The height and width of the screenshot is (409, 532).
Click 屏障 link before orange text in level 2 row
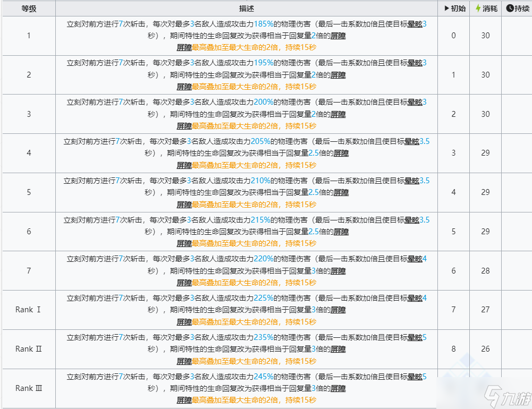tap(184, 87)
